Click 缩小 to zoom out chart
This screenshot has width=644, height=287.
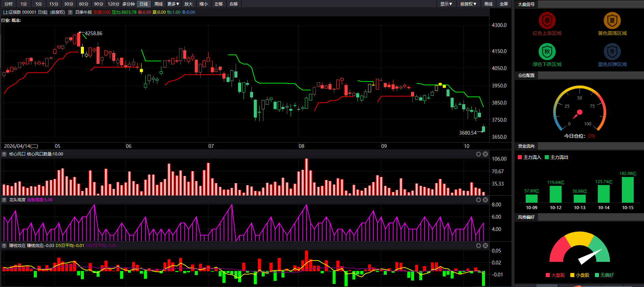point(204,4)
